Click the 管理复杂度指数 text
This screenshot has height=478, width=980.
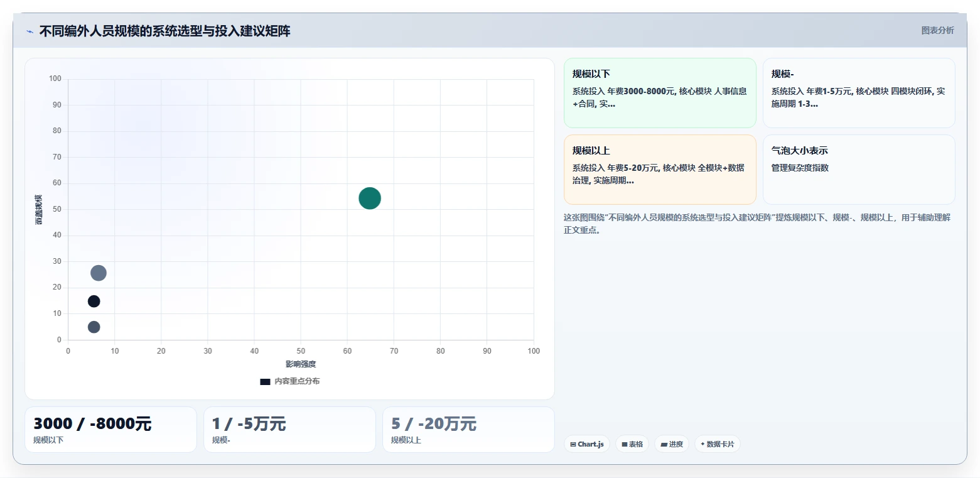800,168
